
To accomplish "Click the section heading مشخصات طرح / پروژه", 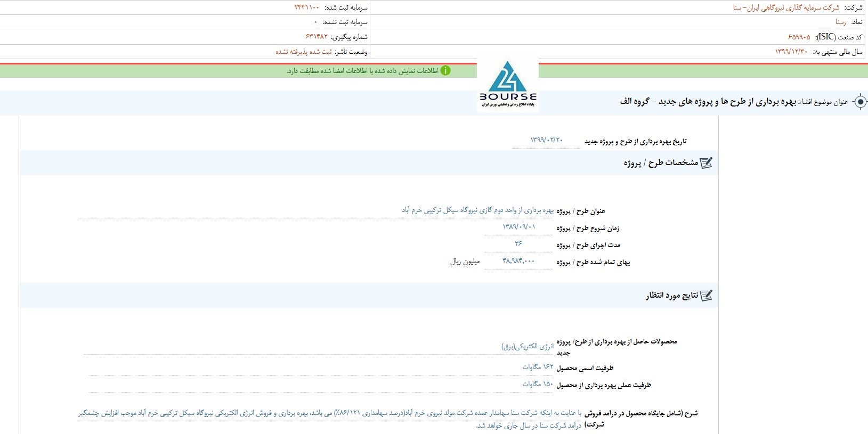I will [661, 163].
